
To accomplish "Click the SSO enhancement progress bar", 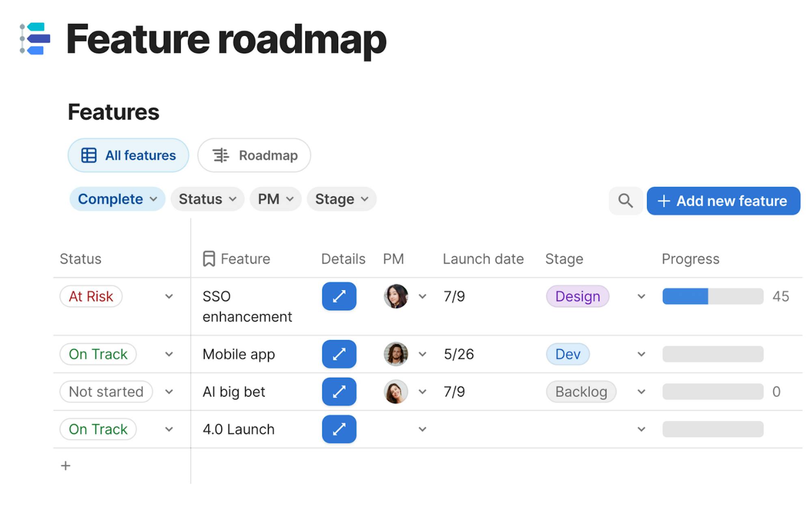I will 713,296.
